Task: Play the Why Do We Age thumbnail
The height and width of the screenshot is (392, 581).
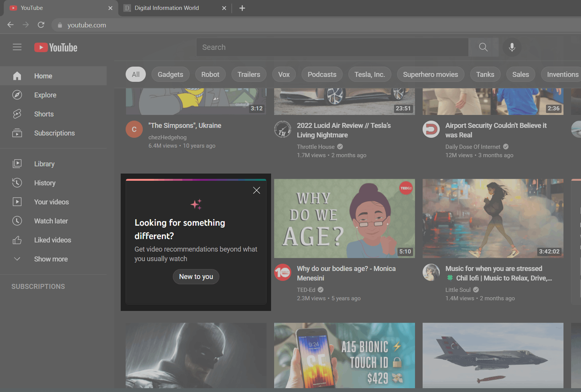Action: coord(345,218)
